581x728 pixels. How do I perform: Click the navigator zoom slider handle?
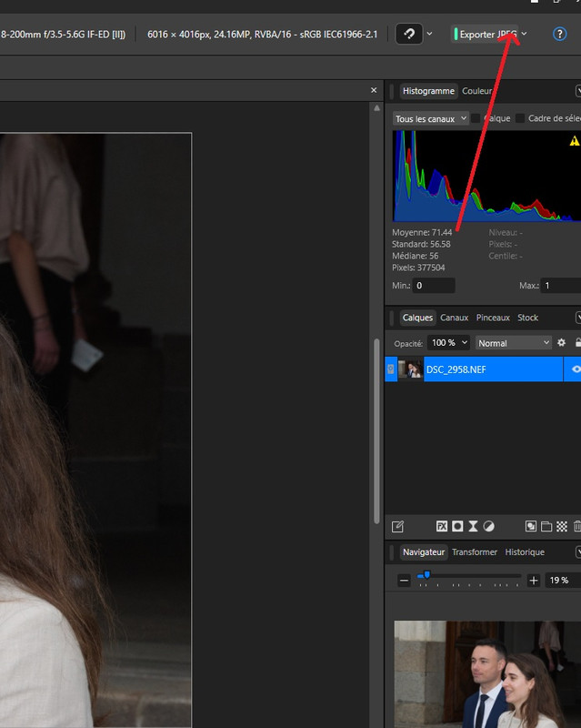click(x=426, y=576)
